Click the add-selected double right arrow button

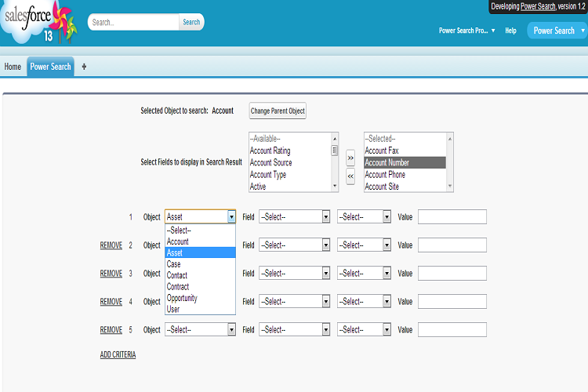click(350, 158)
